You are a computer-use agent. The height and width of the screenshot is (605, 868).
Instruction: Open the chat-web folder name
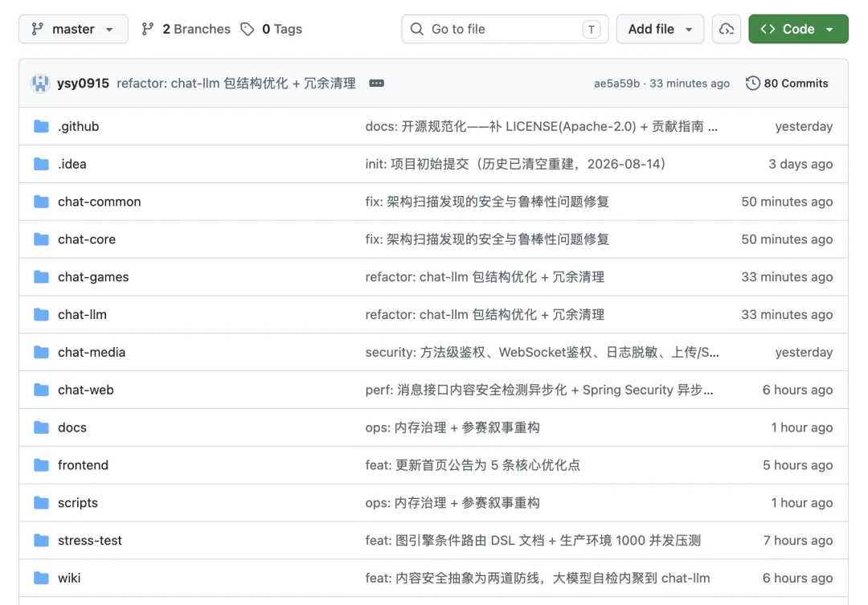coord(86,390)
